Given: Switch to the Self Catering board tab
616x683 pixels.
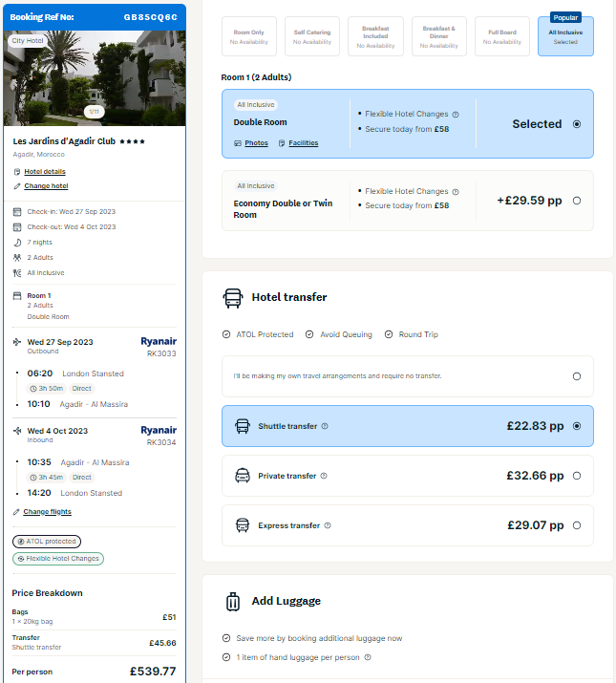Looking at the screenshot, I should point(312,36).
